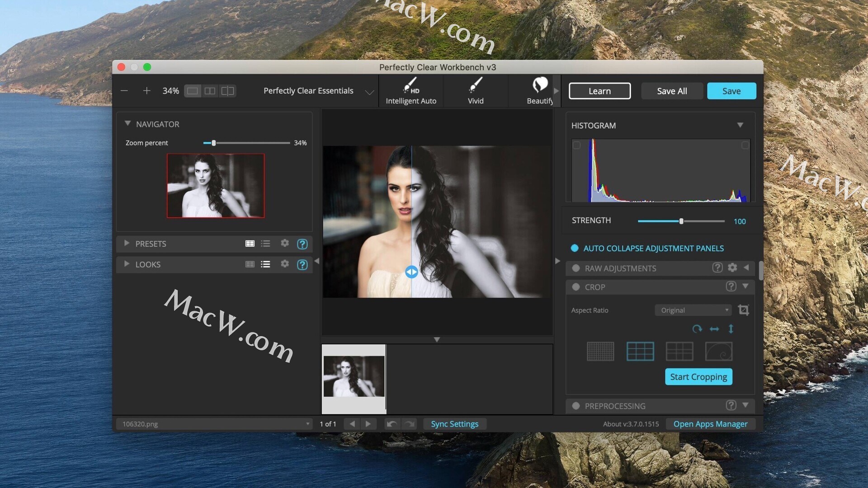Expand the Preprocessing panel
Screen dimensions: 868x488
[x=745, y=405]
